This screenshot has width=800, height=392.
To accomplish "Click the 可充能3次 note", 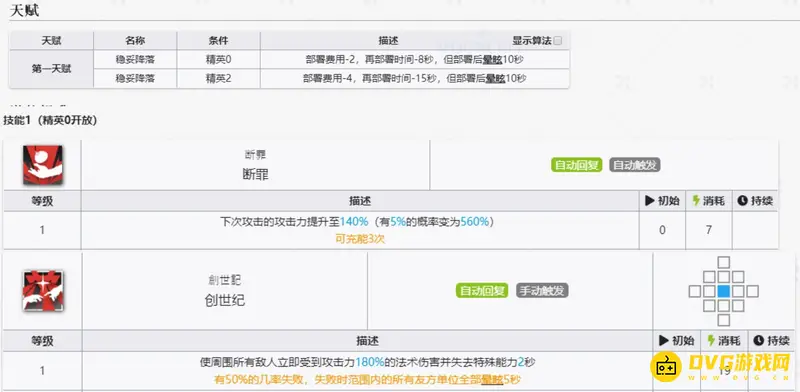I will coord(360,238).
